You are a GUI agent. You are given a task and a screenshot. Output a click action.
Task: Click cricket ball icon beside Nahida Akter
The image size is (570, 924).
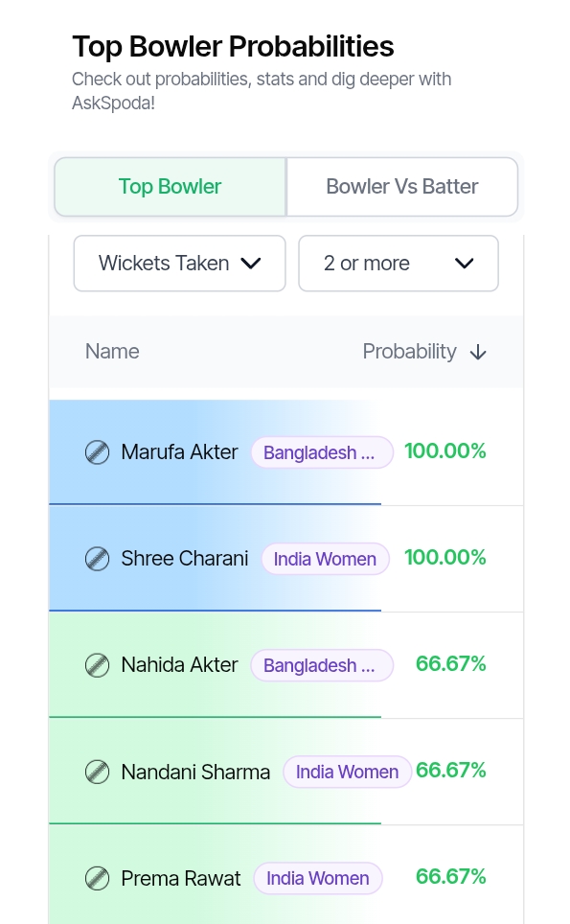pos(97,665)
